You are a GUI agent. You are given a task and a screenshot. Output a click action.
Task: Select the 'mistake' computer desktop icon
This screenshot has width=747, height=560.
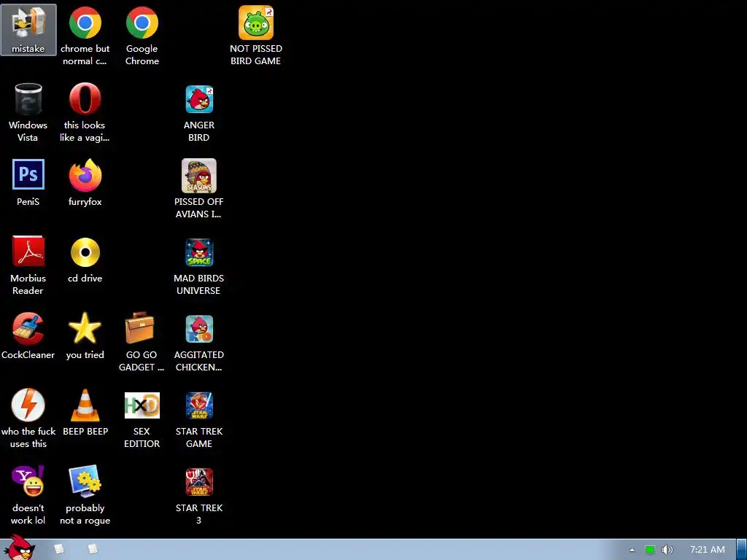28,29
